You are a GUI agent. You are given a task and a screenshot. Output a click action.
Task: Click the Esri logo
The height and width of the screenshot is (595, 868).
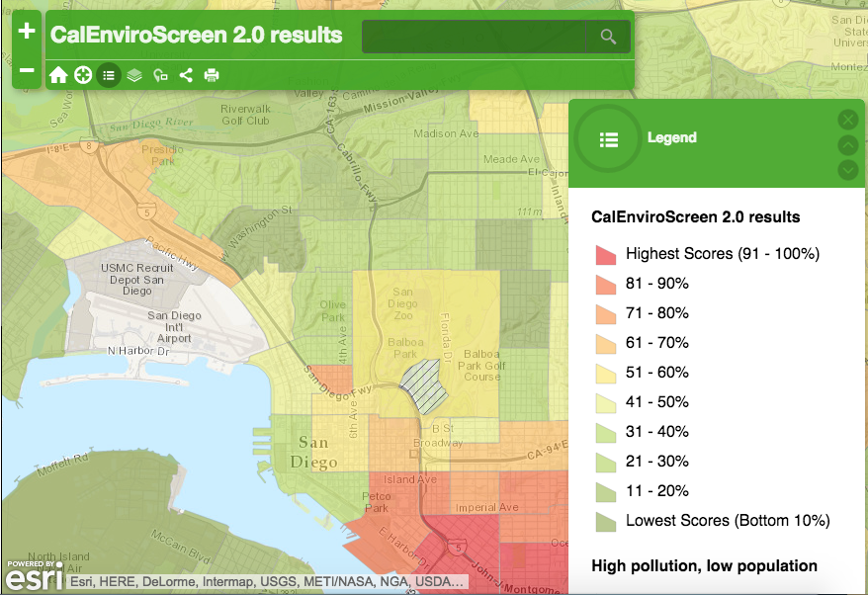point(34,575)
